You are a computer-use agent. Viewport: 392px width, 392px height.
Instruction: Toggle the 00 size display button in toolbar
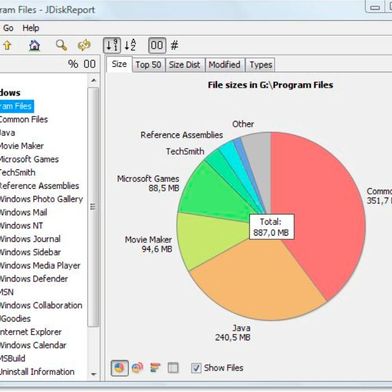(x=157, y=45)
